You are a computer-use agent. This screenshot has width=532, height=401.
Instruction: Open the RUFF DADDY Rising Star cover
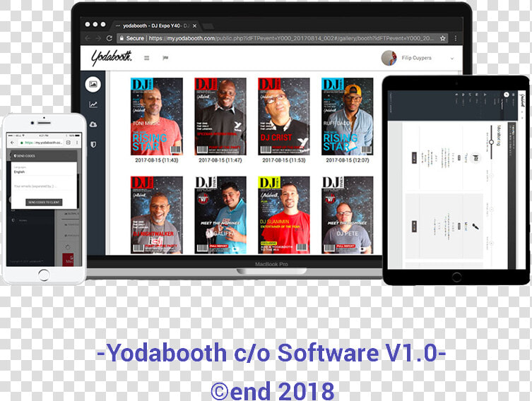(348, 116)
